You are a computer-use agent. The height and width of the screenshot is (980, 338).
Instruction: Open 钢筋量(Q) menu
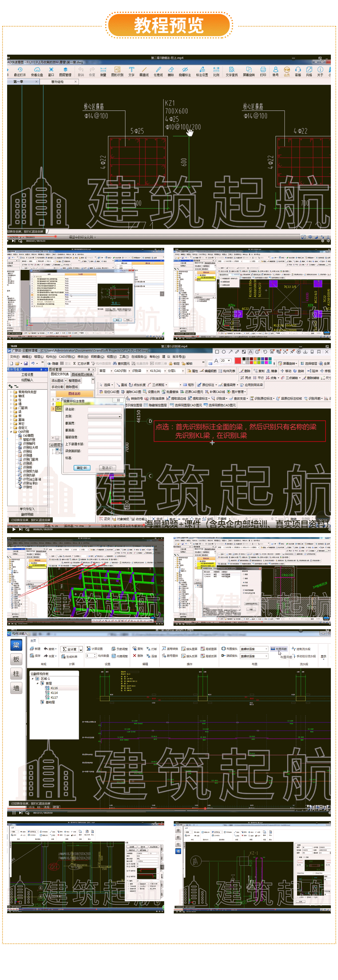[x=97, y=357]
